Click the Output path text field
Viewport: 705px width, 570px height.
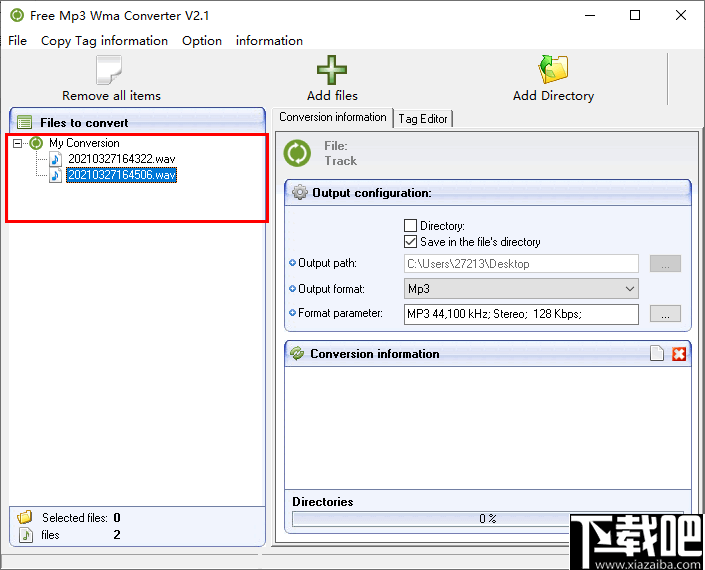[521, 263]
